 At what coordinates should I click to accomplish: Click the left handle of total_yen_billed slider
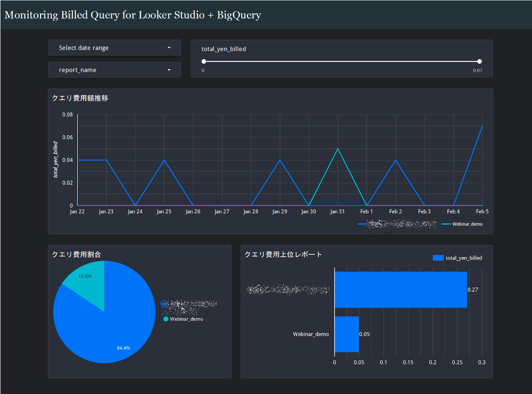click(x=204, y=61)
